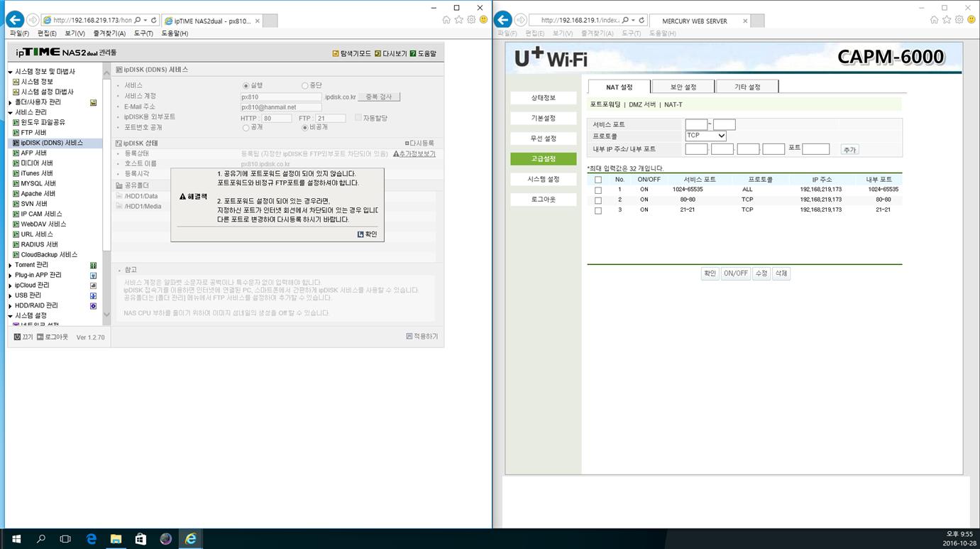Click the refresh icon in the ipTIME NAS address bar
Screen dimensions: 980x549
click(153, 21)
